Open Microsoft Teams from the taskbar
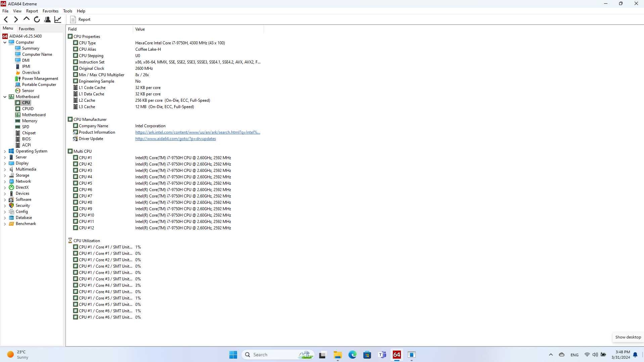Screen dimensions: 644x362 tap(382, 355)
